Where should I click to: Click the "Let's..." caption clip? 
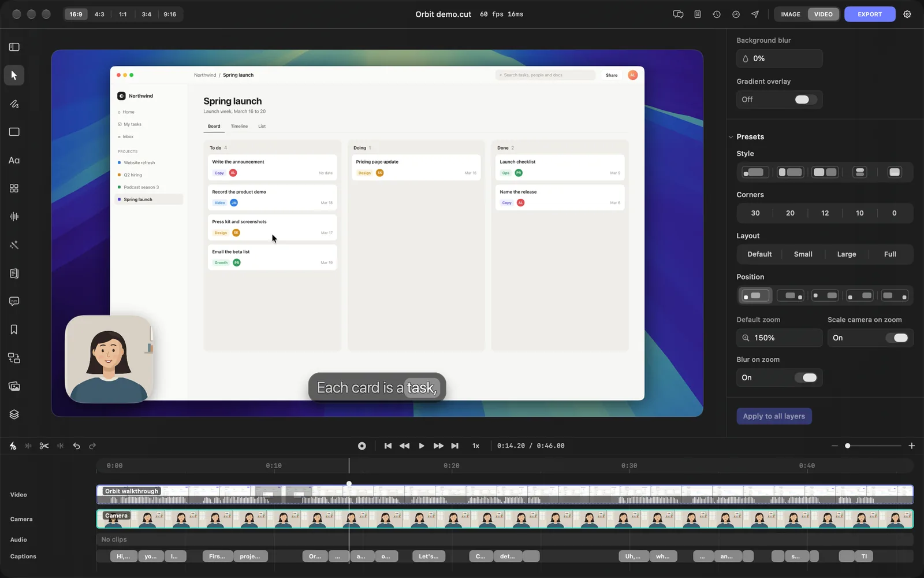[429, 557]
